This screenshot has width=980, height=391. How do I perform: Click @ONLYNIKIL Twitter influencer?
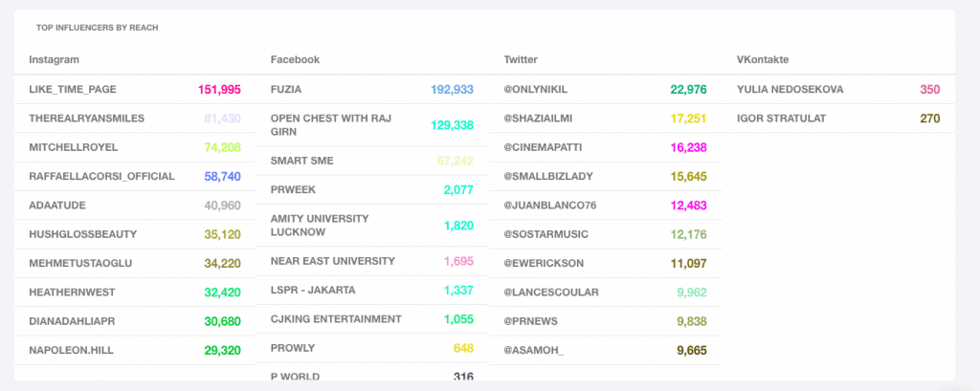tap(536, 90)
